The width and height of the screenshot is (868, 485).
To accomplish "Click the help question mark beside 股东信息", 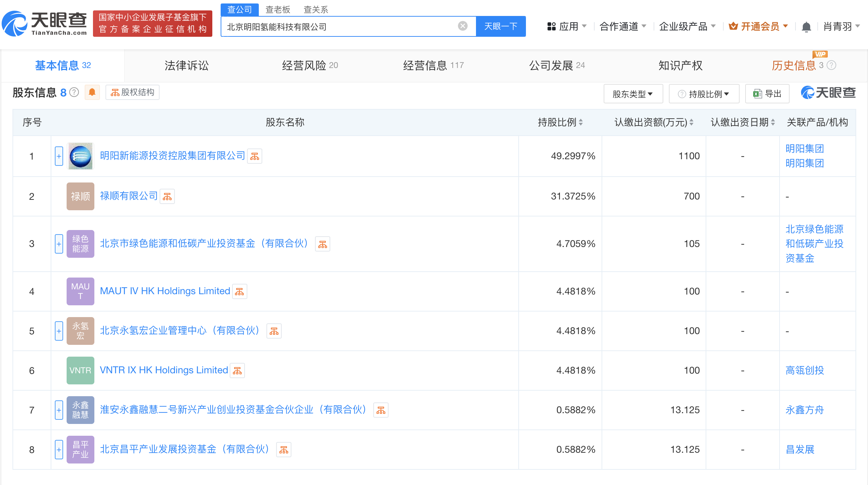I will [x=74, y=93].
